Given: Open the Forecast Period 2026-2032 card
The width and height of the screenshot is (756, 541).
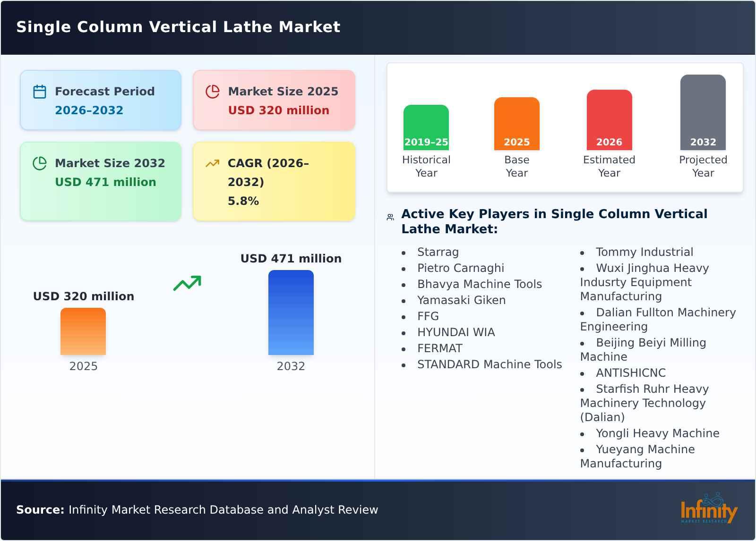Looking at the screenshot, I should coord(101,100).
